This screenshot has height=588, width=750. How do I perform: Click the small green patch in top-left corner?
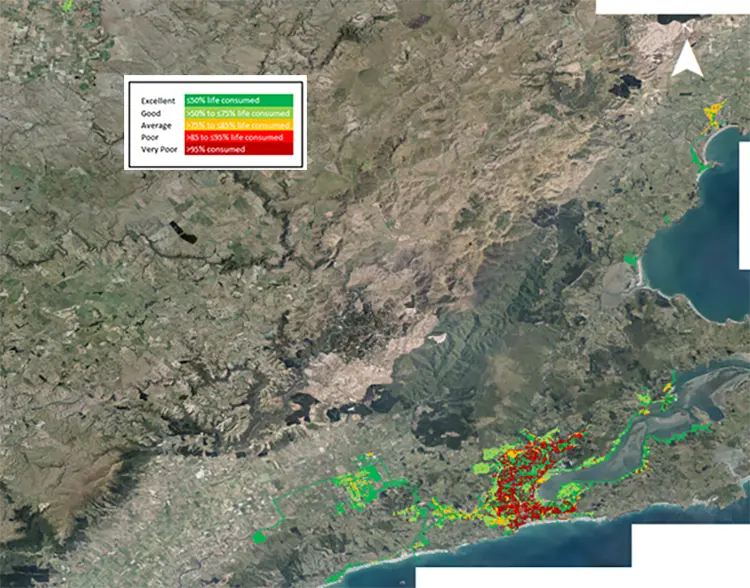68,6
